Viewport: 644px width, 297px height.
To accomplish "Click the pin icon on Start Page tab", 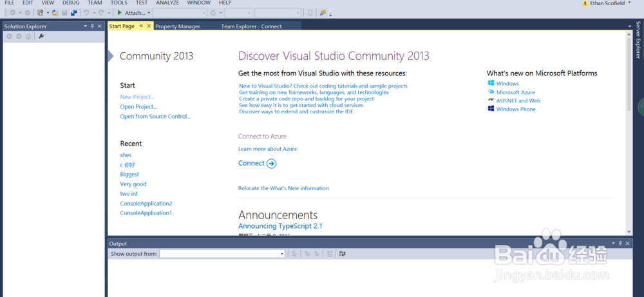I will pyautogui.click(x=141, y=26).
